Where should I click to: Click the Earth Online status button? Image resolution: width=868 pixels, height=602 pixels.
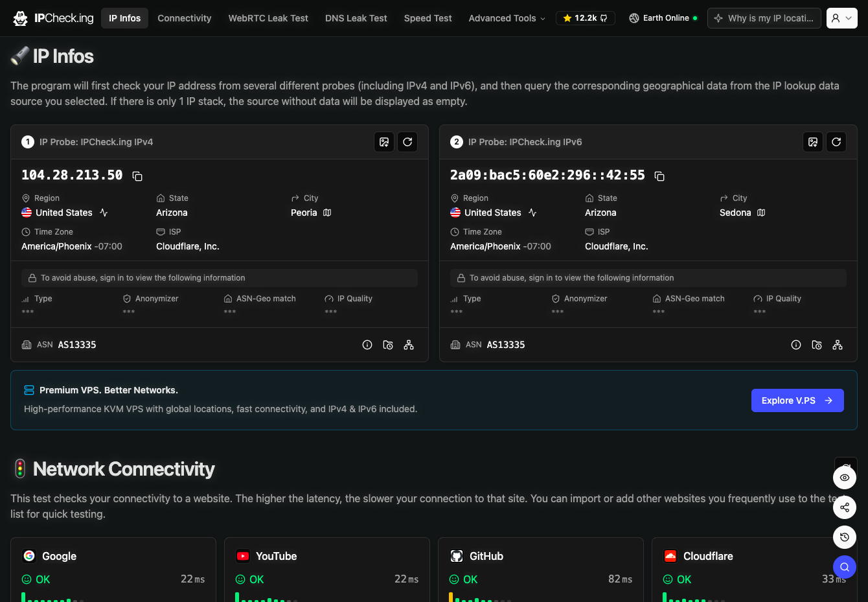click(663, 18)
